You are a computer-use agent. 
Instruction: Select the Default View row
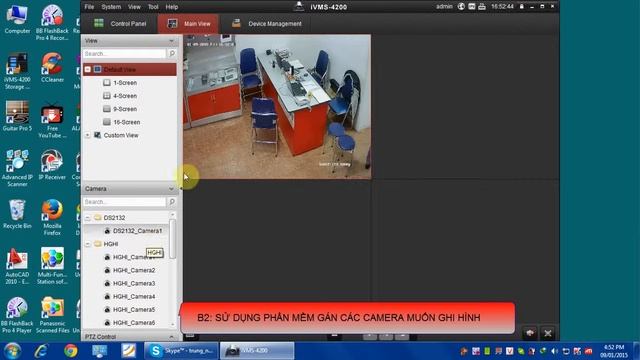click(x=130, y=69)
